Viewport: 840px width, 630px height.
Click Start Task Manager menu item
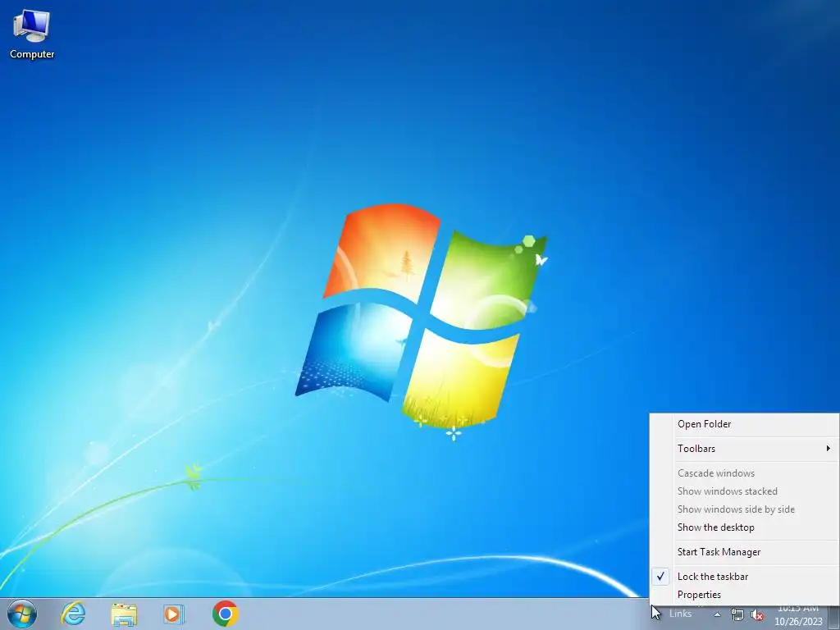[744, 552]
